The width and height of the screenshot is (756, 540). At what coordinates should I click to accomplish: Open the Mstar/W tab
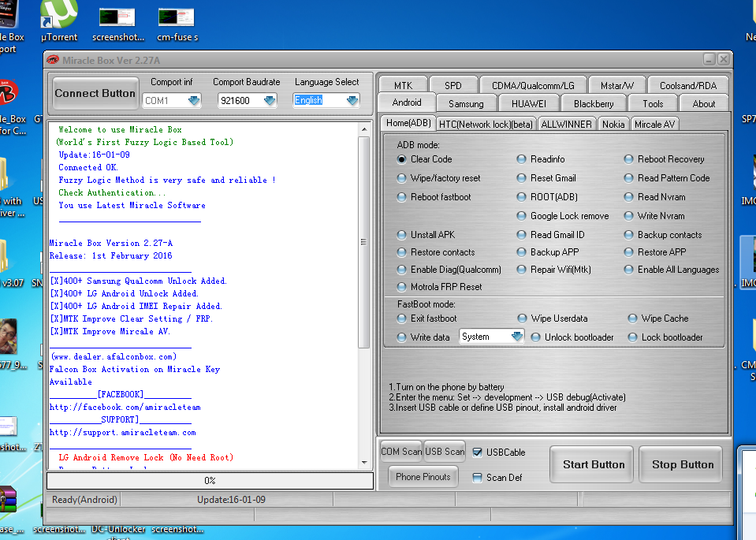pyautogui.click(x=617, y=85)
